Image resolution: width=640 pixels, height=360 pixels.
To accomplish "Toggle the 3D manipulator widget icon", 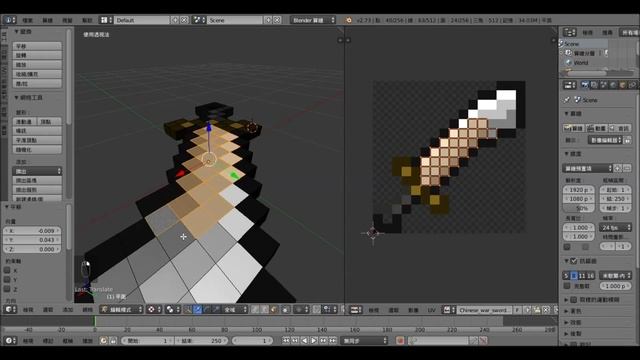I will pos(188,309).
